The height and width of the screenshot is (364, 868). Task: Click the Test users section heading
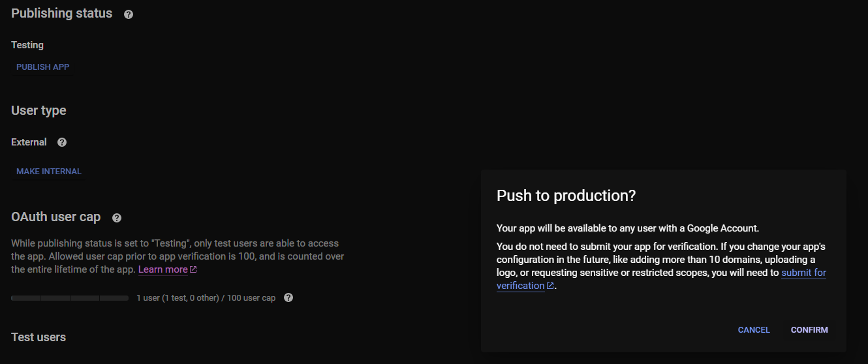(39, 337)
